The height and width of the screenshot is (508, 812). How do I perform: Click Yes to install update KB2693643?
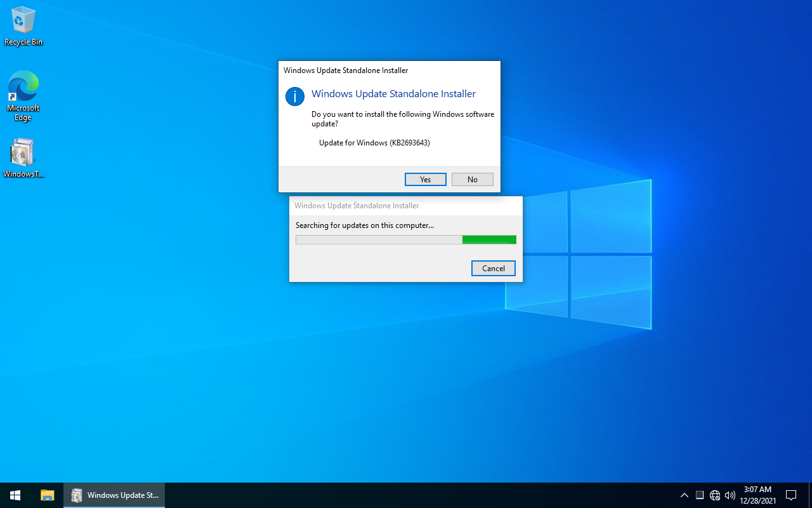coord(425,180)
